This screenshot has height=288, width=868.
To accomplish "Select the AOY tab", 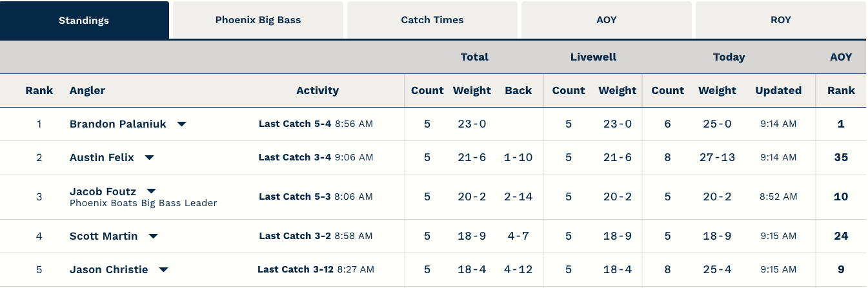I will [607, 20].
